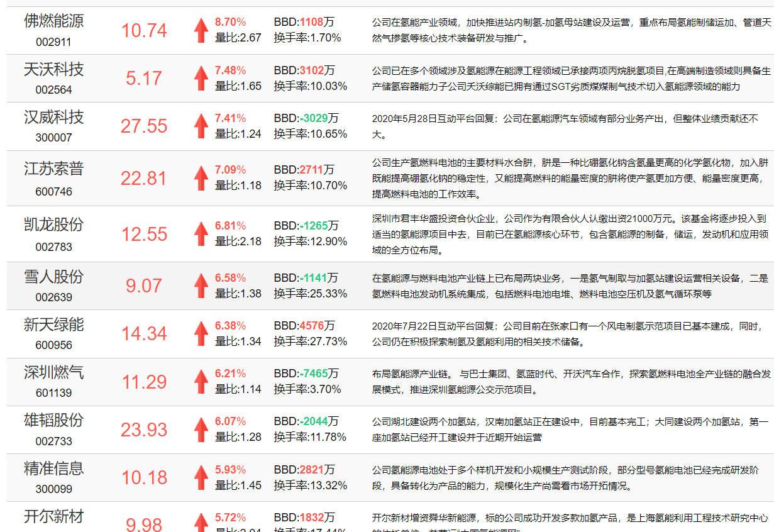Screen dimensions: 774x532
Task: Select stock code 002639
Action: click(x=53, y=297)
